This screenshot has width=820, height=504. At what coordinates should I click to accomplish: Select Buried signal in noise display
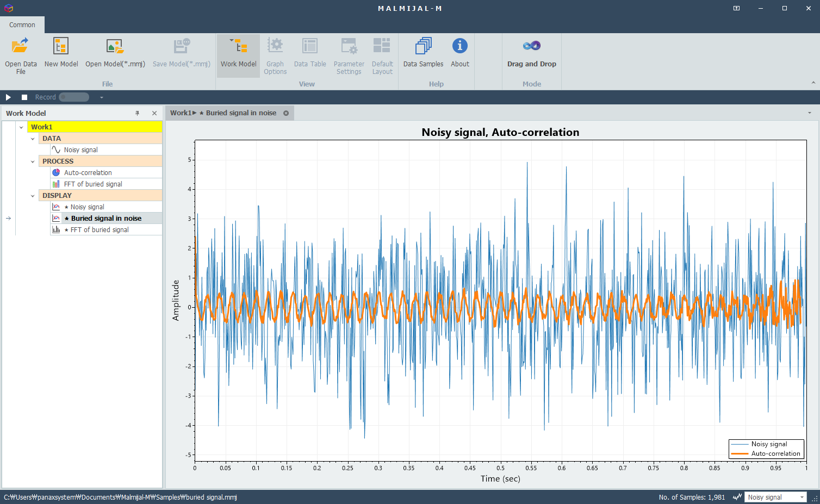(106, 218)
